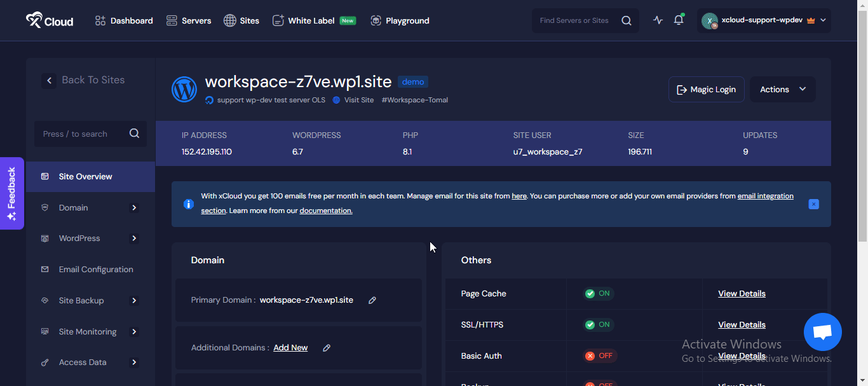The height and width of the screenshot is (386, 868).
Task: Click the xCloud logo
Action: (x=50, y=20)
